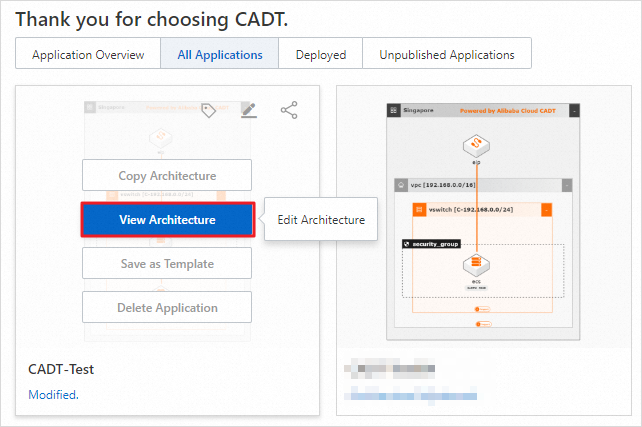Collapse the vpc 192.168.0.0/16 box
This screenshot has height=427, width=642.
click(x=567, y=185)
